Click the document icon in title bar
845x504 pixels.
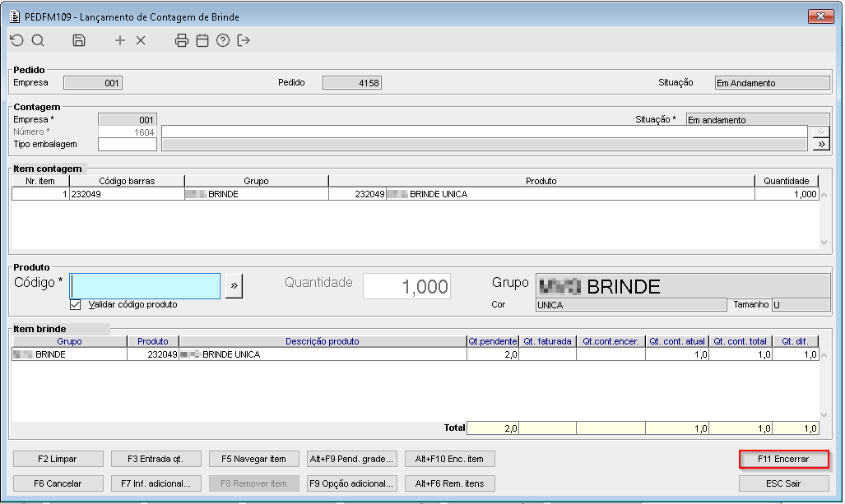[15, 16]
